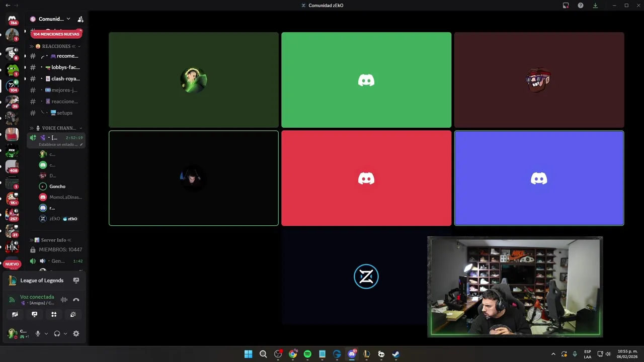Screen dimensions: 644x362
Task: Open the server icon with 257 badge
Action: 12,215
